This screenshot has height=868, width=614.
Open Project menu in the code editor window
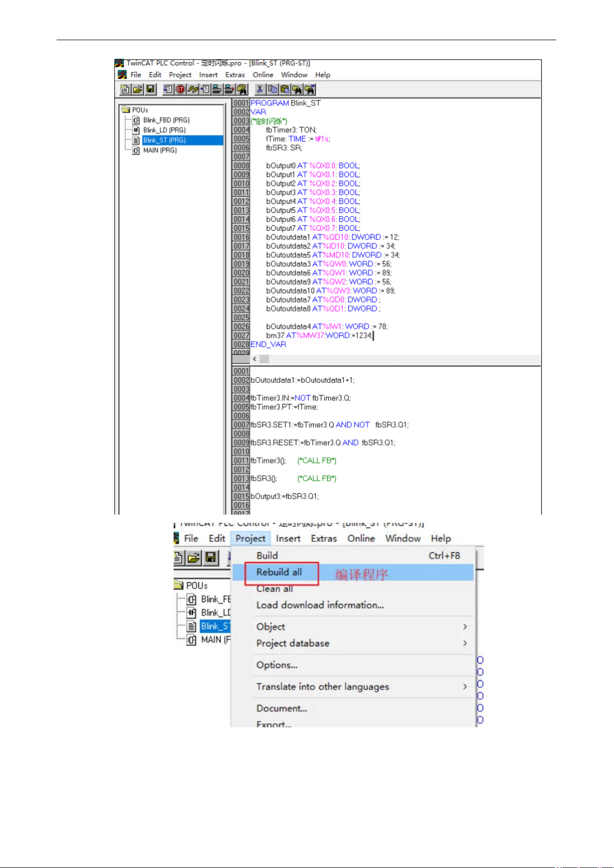pos(180,75)
